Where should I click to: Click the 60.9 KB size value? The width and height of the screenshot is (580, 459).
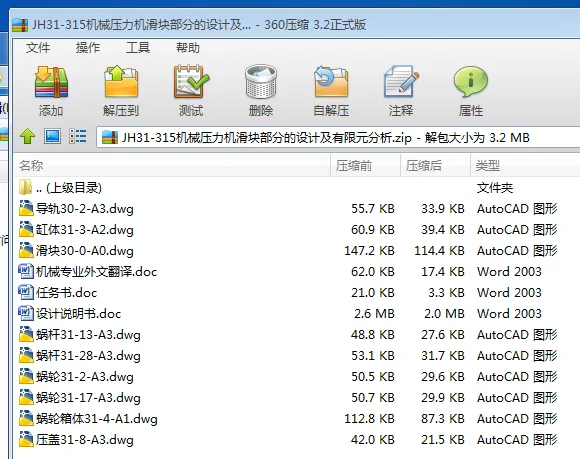click(x=373, y=230)
